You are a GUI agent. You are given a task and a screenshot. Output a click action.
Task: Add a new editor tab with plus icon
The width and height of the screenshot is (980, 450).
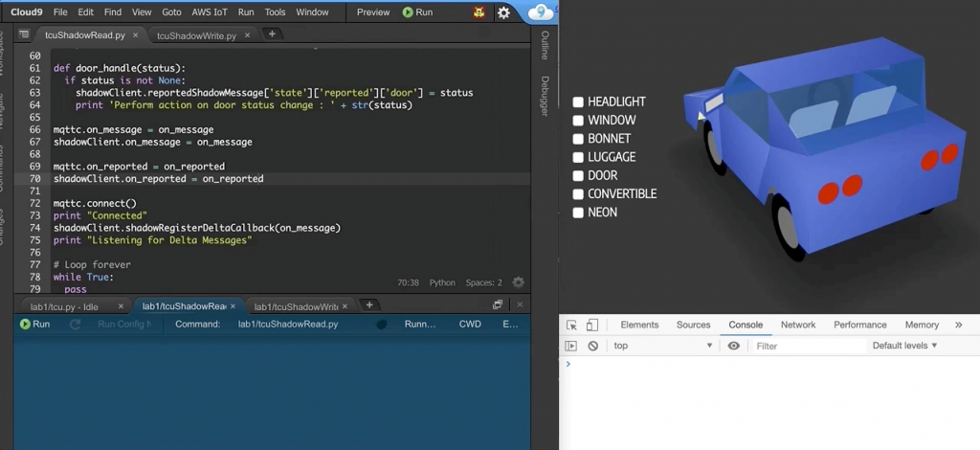[272, 34]
